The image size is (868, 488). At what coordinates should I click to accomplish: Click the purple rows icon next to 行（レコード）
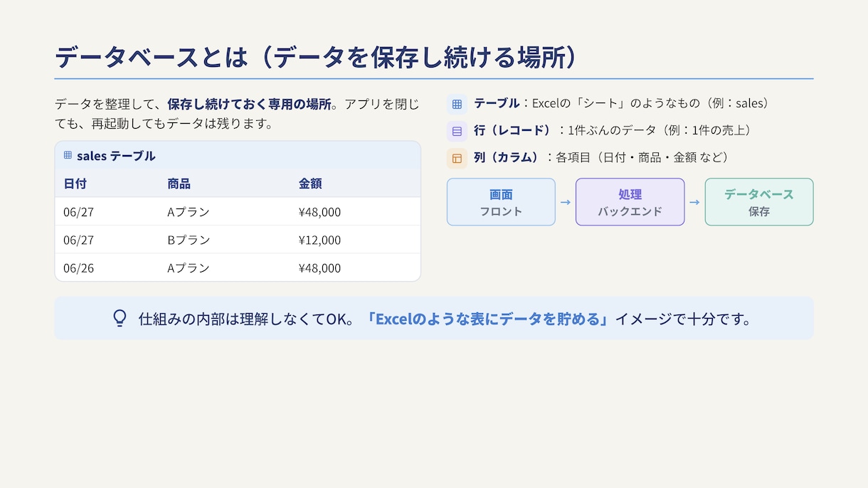point(457,131)
